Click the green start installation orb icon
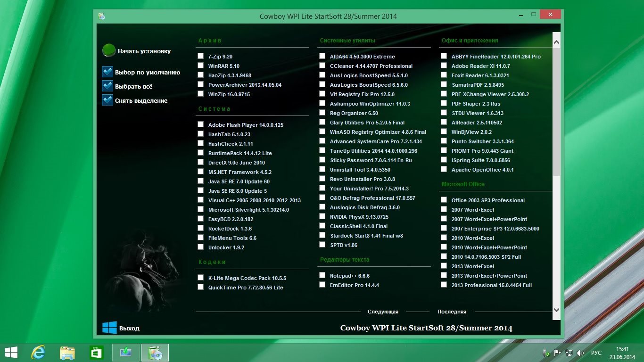Screen dimensions: 644x362 pyautogui.click(x=109, y=50)
